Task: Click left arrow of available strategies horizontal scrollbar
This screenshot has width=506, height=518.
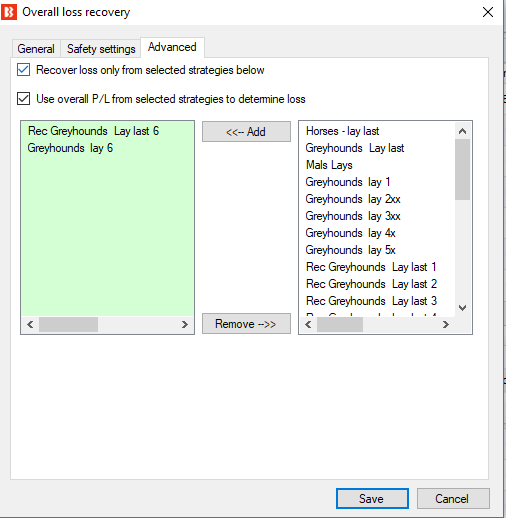Action: point(308,324)
